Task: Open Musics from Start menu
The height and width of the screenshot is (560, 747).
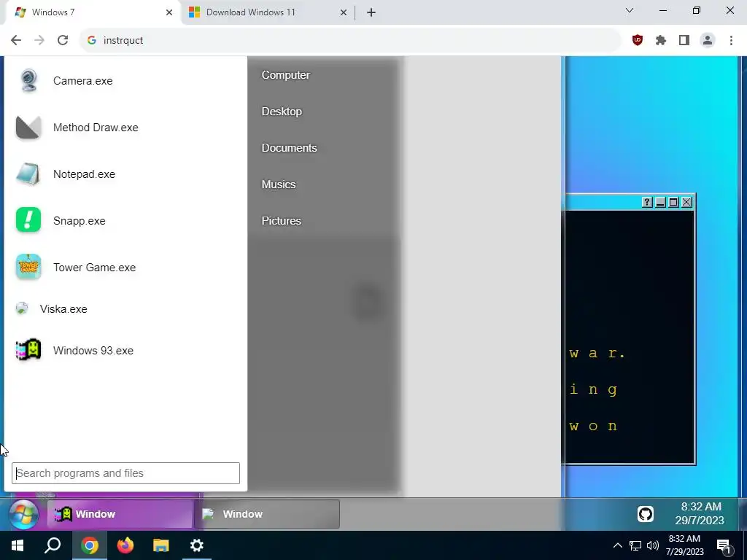Action: 278,184
